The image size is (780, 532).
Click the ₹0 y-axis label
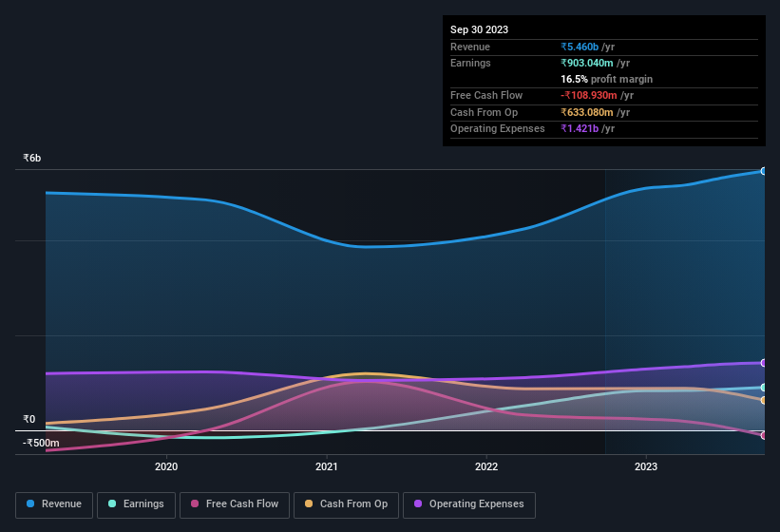(29, 419)
